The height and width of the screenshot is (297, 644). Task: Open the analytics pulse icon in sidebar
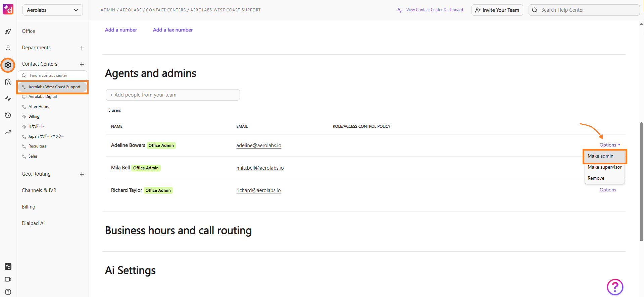point(8,99)
